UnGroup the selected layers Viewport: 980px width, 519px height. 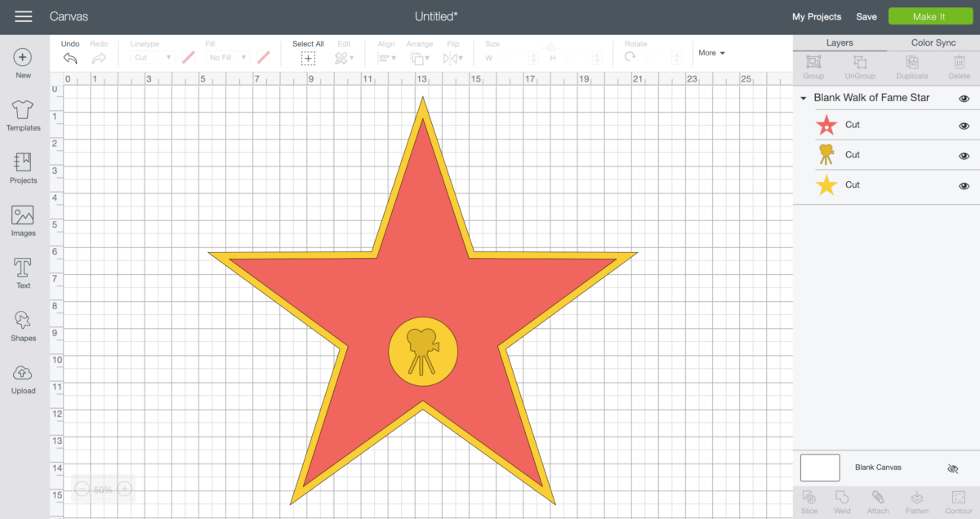[x=860, y=67]
